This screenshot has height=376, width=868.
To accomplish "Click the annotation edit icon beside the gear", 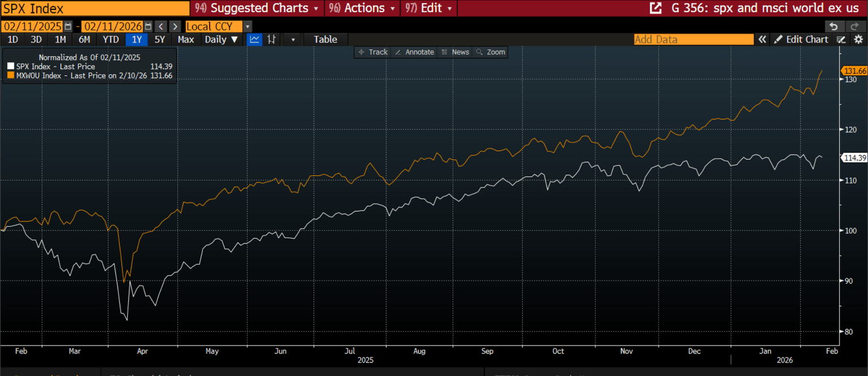I will [x=841, y=40].
